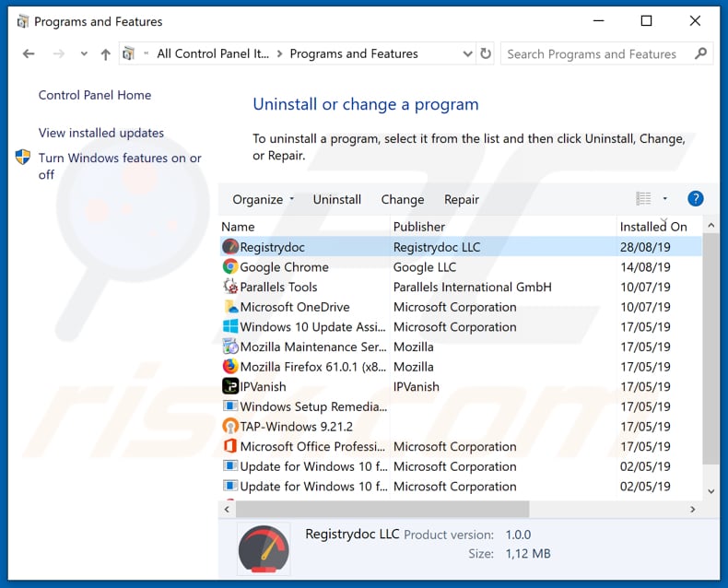Click the Windows Setup Remediation icon
The image size is (728, 588).
(230, 406)
